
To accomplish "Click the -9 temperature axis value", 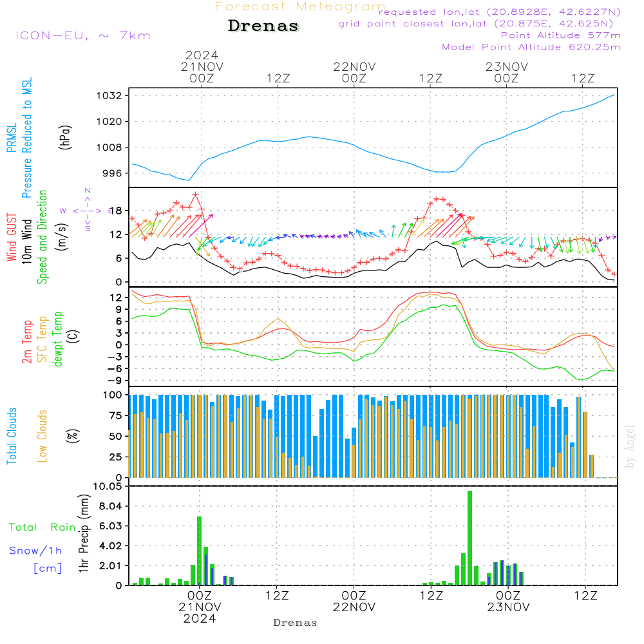I will tap(115, 381).
